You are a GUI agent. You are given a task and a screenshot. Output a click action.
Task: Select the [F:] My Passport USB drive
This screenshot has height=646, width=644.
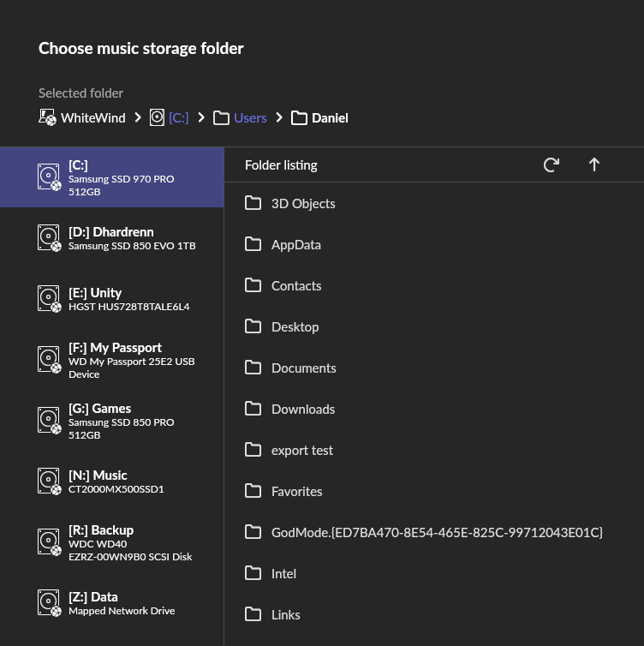click(x=111, y=360)
